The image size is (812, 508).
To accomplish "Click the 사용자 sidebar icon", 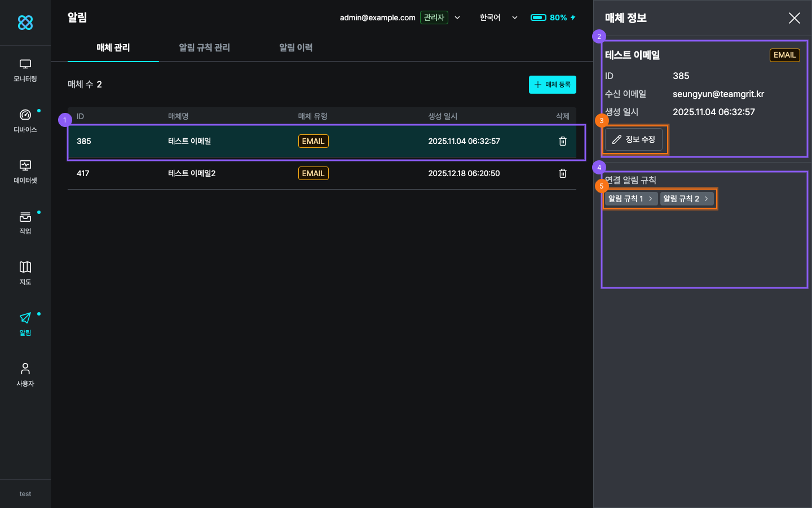I will click(25, 375).
